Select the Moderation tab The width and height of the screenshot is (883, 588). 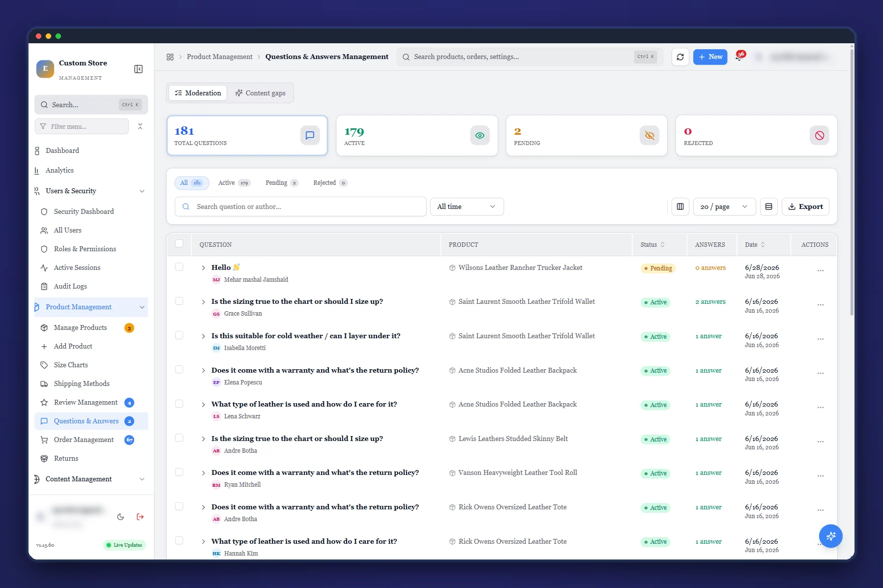click(x=198, y=93)
